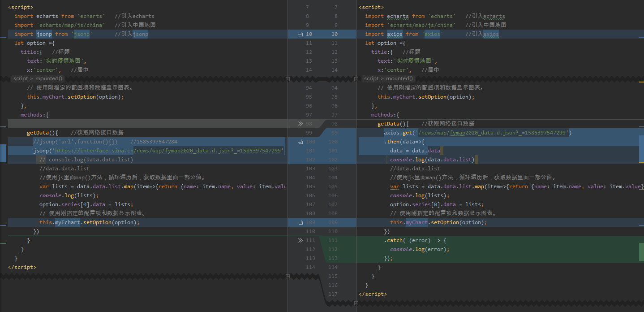
Task: Click 'getData(){' line in the left pane
Action: (43, 133)
